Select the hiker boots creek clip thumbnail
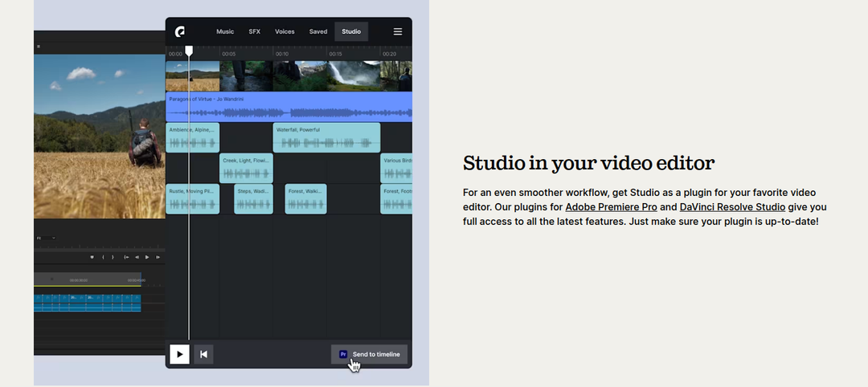The image size is (868, 387). coord(247,76)
